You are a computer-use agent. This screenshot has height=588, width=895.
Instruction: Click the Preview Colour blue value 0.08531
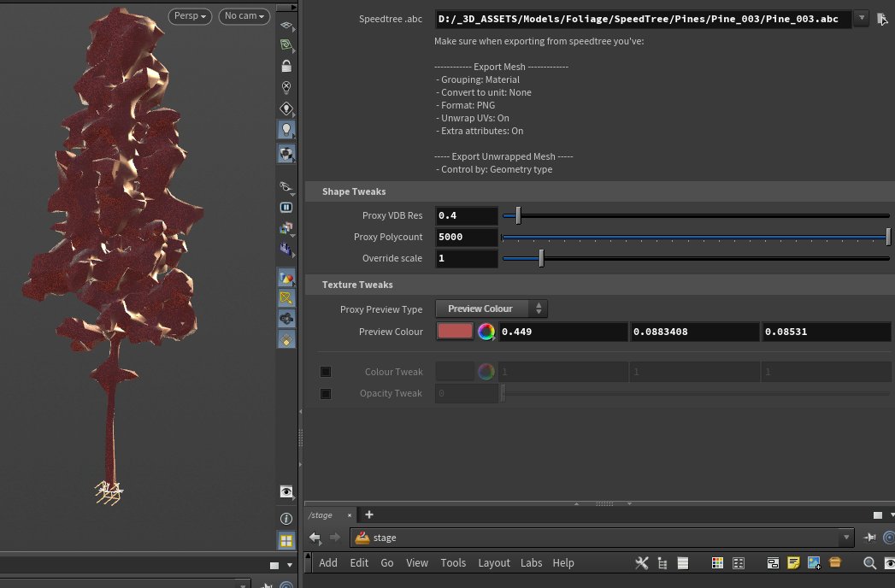click(826, 332)
